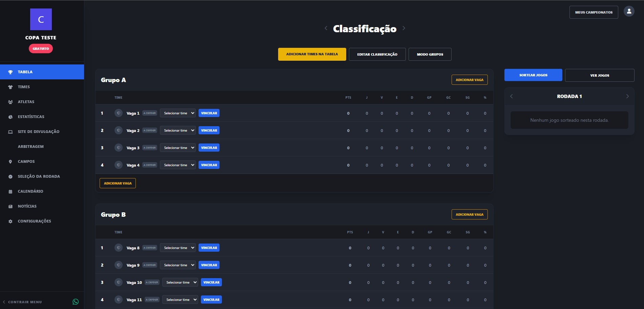Viewport: 644px width, 309px height.
Task: Open Selecionar time dropdown for Vaga 2
Action: (178, 130)
